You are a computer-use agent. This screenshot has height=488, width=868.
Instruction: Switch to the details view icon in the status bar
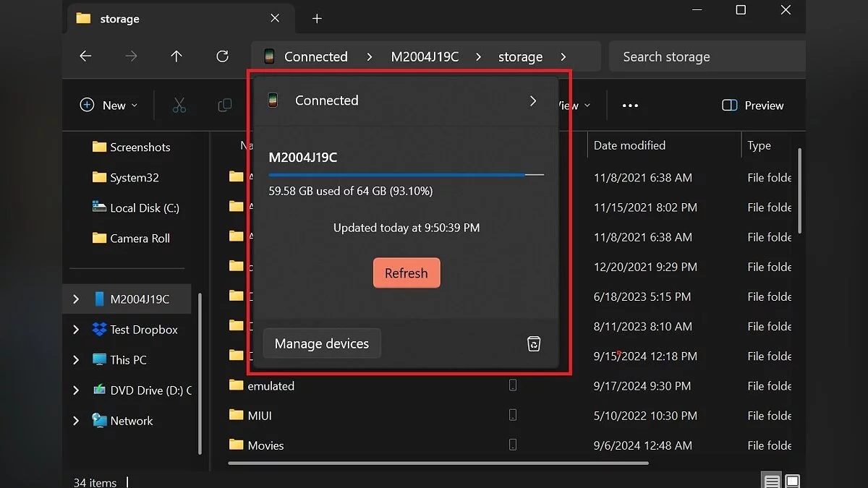point(772,481)
